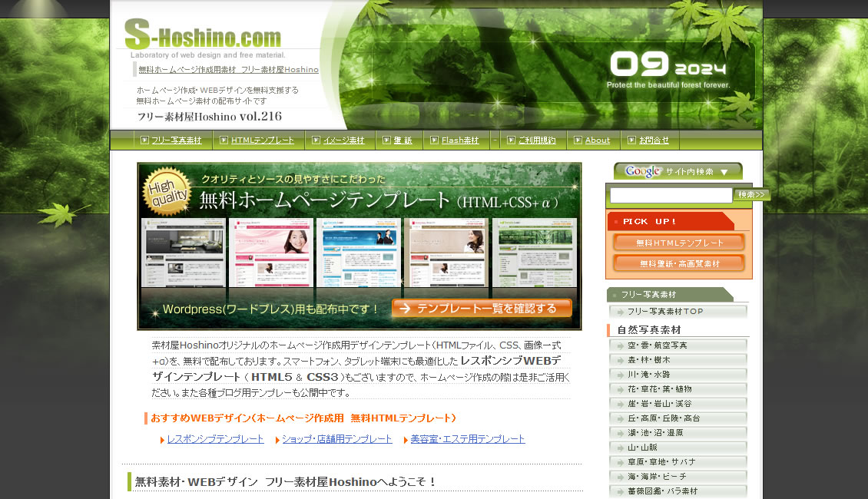Click arrow icon beside Flash素材 nav item
The height and width of the screenshot is (499, 868).
click(x=434, y=140)
